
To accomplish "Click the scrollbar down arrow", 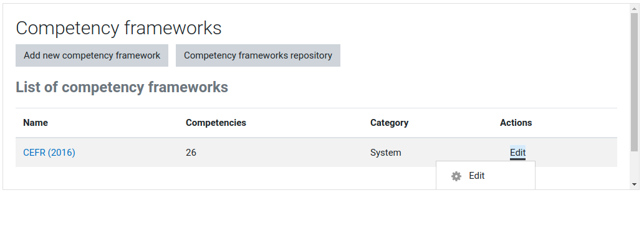I will point(635,184).
